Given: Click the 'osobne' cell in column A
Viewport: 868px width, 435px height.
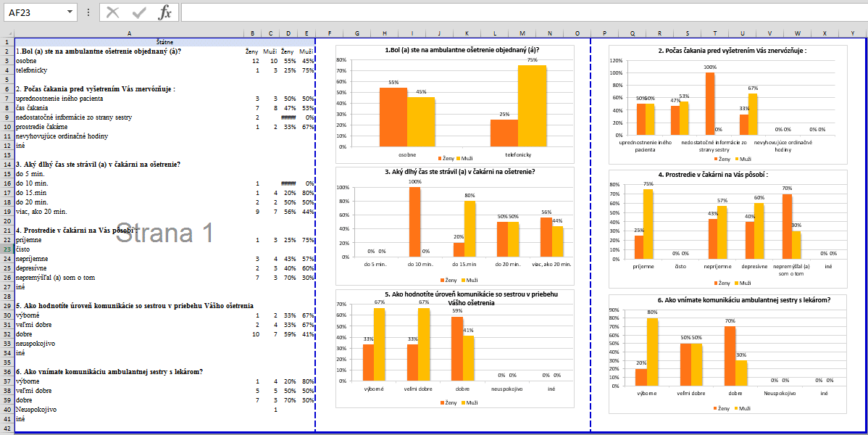Looking at the screenshot, I should click(130, 61).
